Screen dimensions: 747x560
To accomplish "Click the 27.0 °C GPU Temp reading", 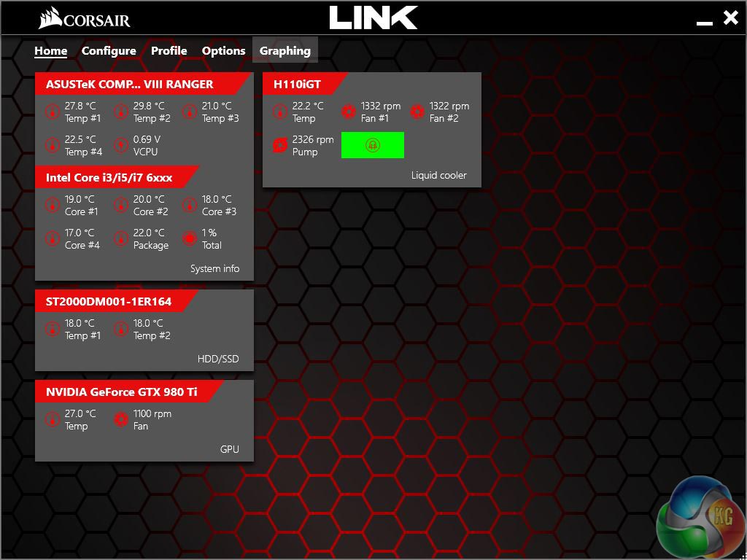I will [x=80, y=419].
